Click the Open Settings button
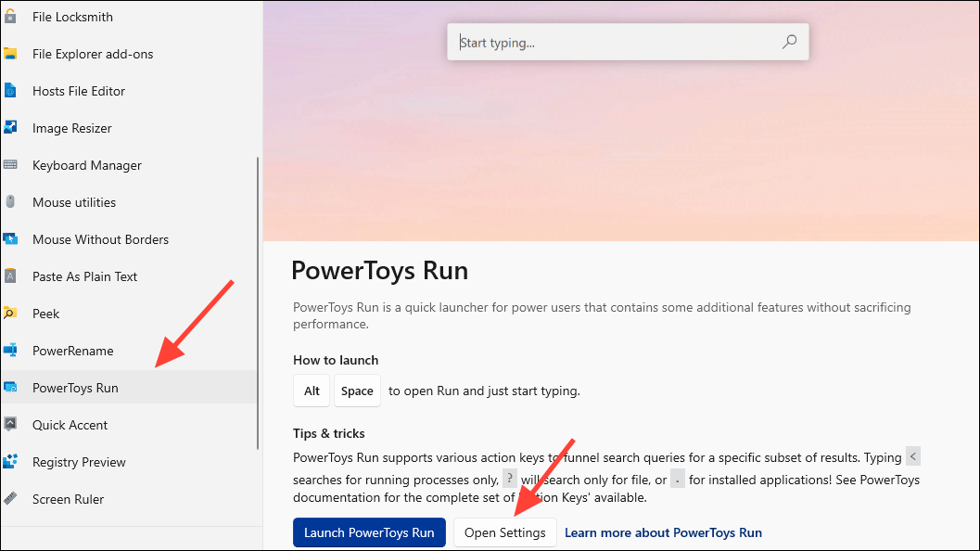The width and height of the screenshot is (980, 551). 505,532
